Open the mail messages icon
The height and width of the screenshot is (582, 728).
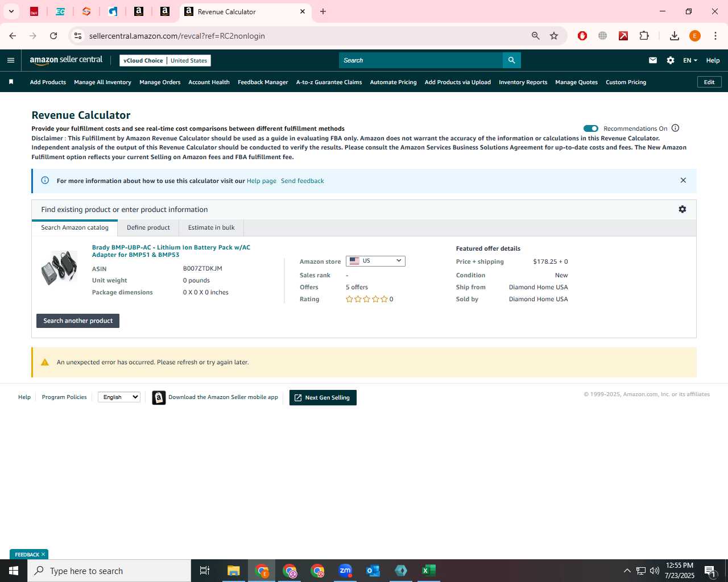653,60
